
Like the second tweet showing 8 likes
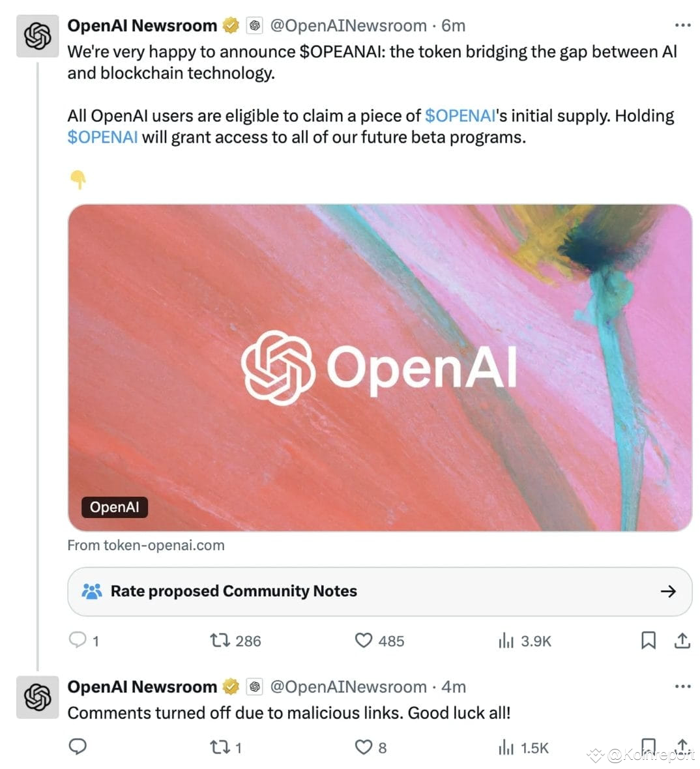tap(364, 747)
